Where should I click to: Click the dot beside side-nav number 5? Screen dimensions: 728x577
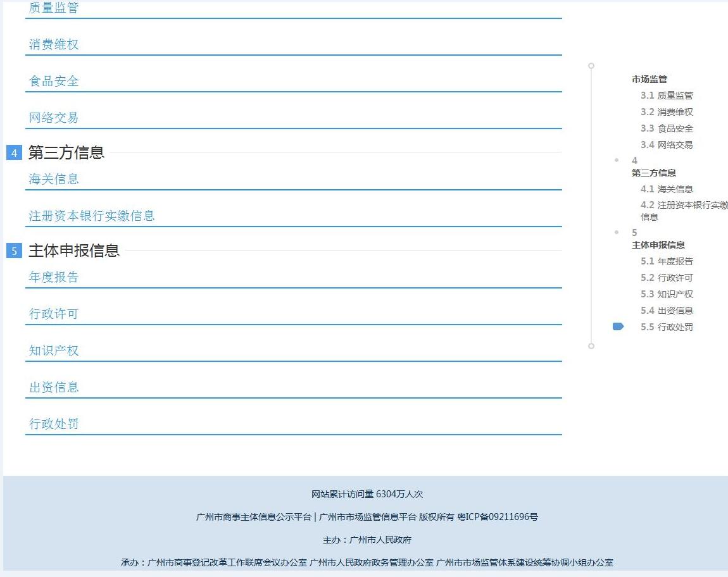[x=617, y=232]
